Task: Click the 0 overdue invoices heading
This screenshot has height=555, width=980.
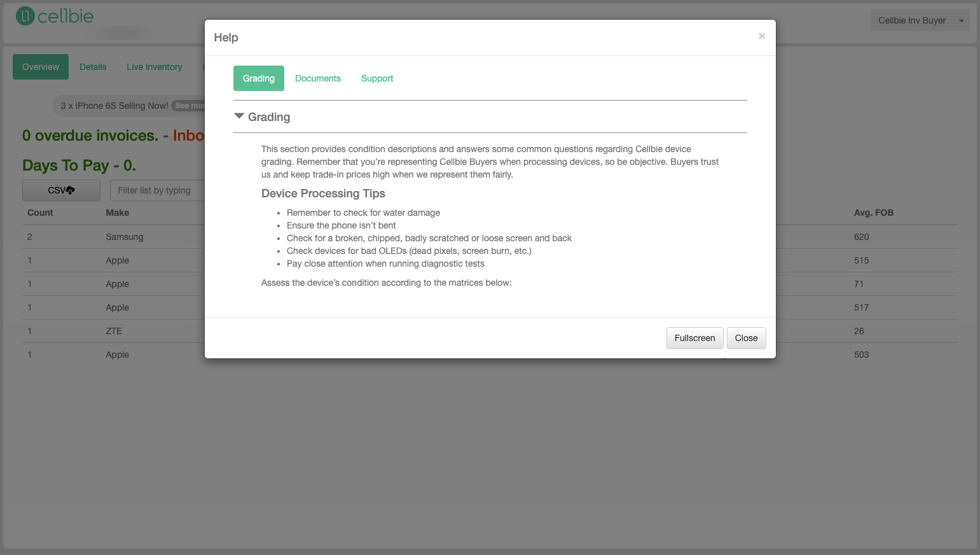Action: click(90, 136)
